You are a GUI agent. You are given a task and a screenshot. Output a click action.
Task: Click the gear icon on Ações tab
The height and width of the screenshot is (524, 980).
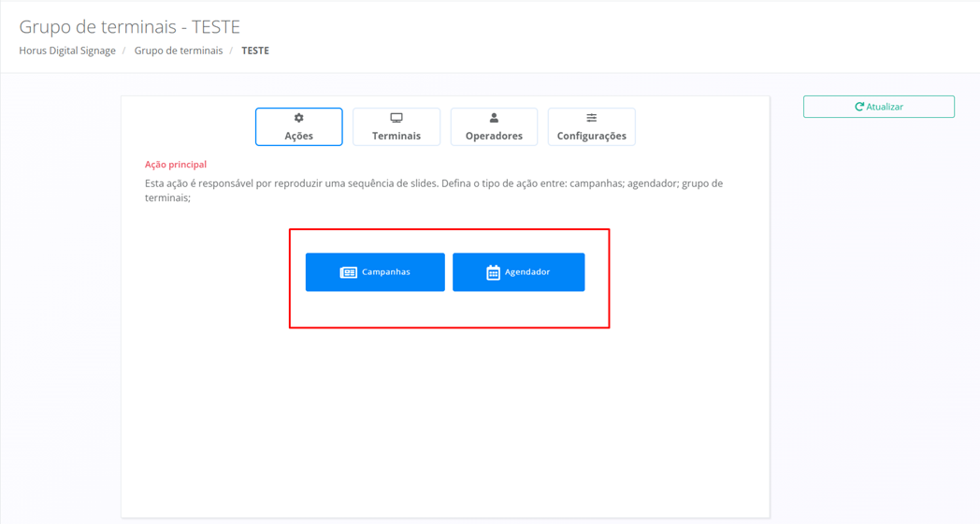pyautogui.click(x=299, y=118)
